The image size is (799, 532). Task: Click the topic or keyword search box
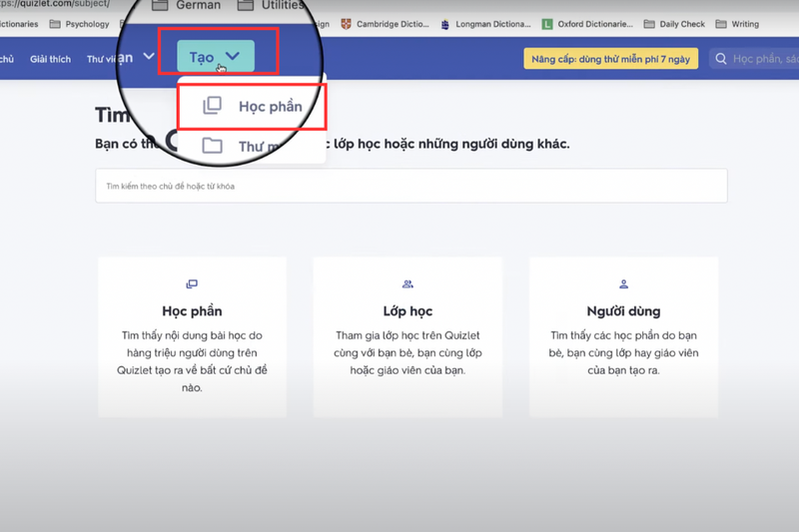point(411,186)
